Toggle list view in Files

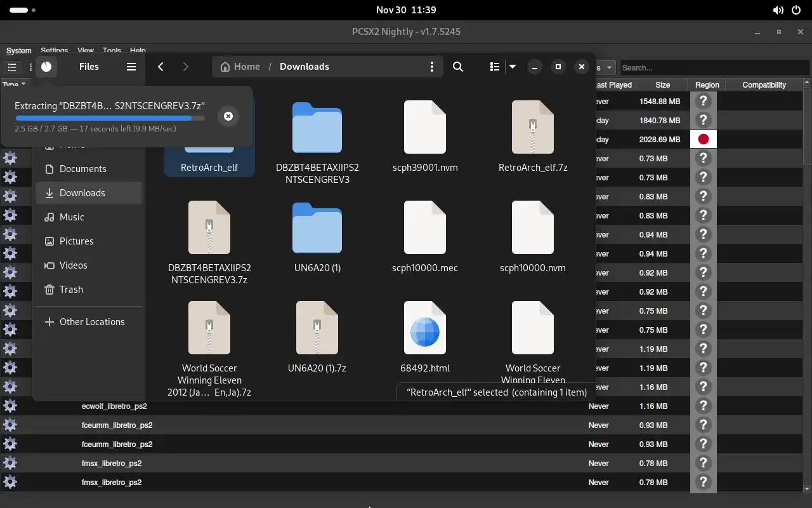(x=495, y=67)
